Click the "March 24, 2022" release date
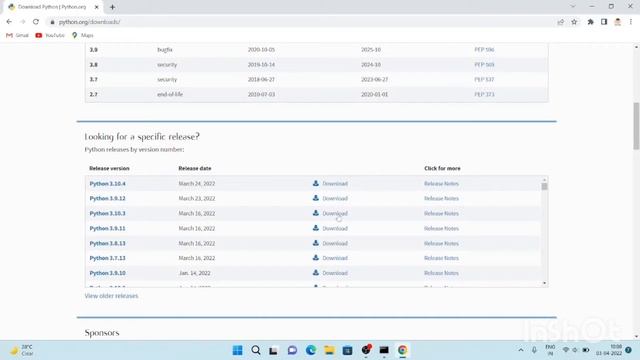This screenshot has height=360, width=640. (197, 184)
